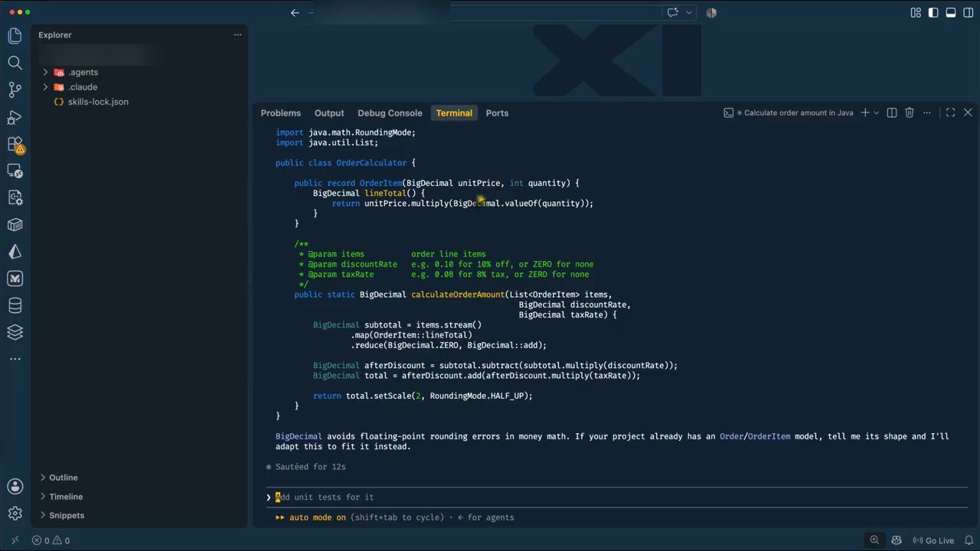Open Explorer views and more actions
This screenshot has width=980, height=551.
coord(237,35)
